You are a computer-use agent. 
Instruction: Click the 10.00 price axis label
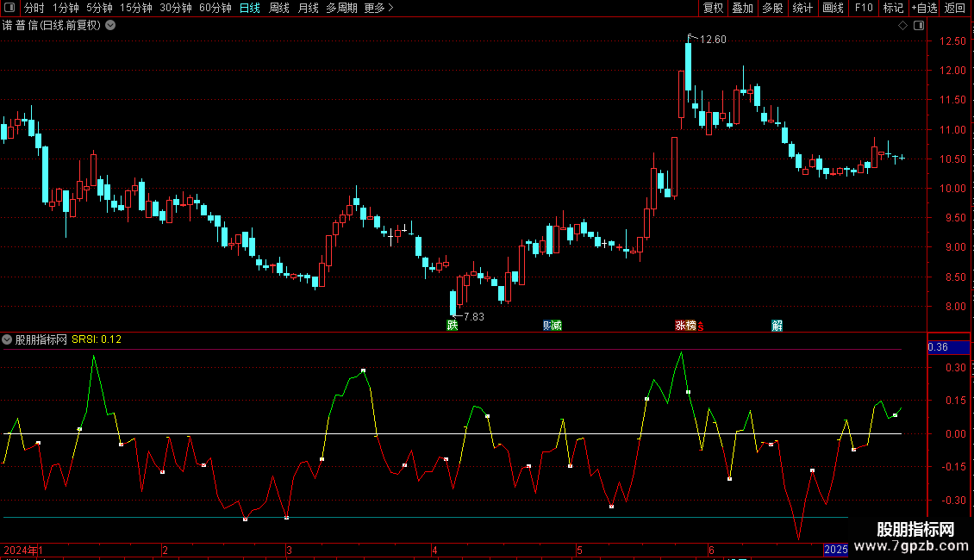(952, 188)
